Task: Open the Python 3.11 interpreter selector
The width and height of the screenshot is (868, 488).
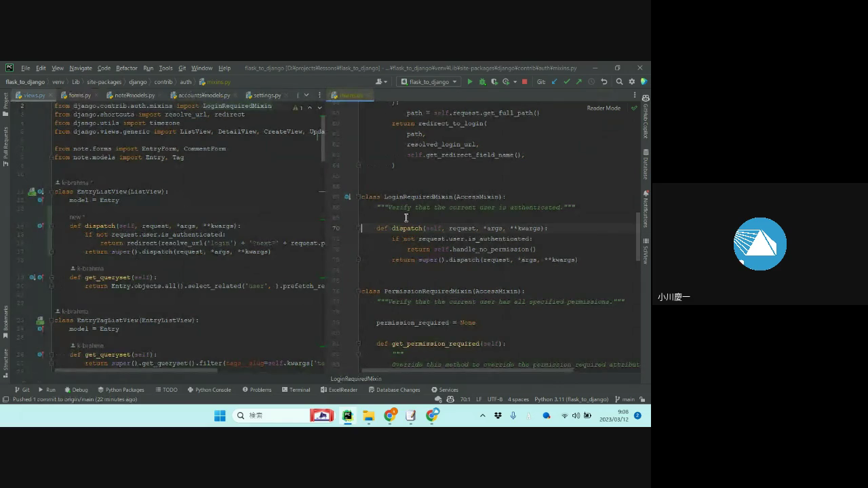Action: [x=571, y=399]
